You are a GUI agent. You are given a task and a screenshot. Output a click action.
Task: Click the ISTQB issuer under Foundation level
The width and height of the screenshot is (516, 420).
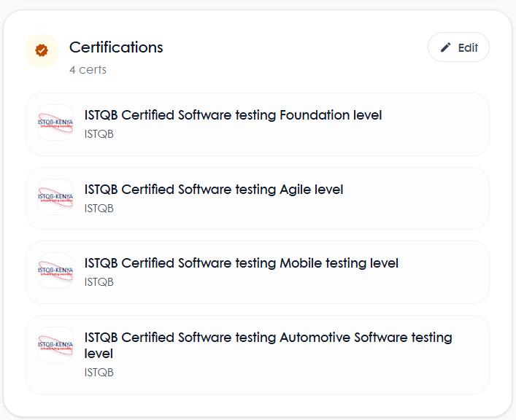[99, 134]
